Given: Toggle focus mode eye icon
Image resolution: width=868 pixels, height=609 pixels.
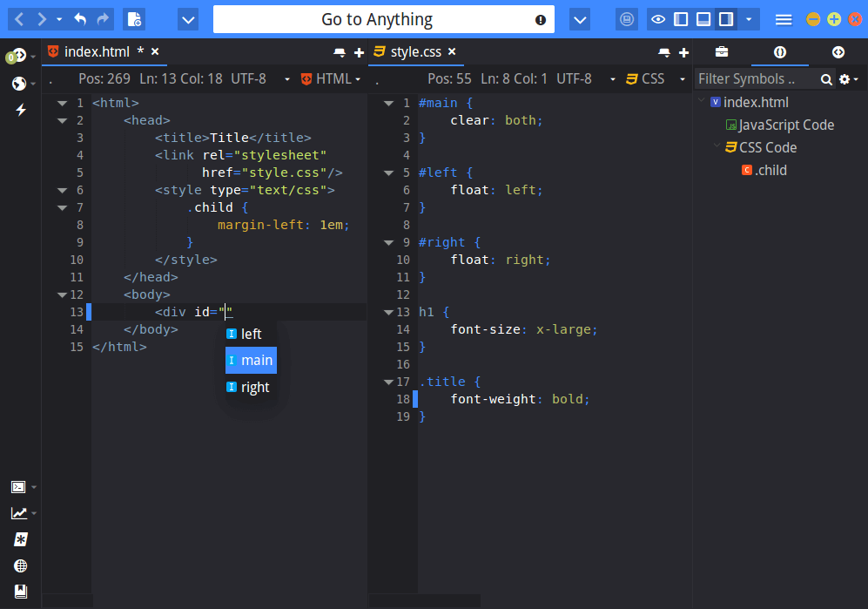Looking at the screenshot, I should pyautogui.click(x=658, y=19).
